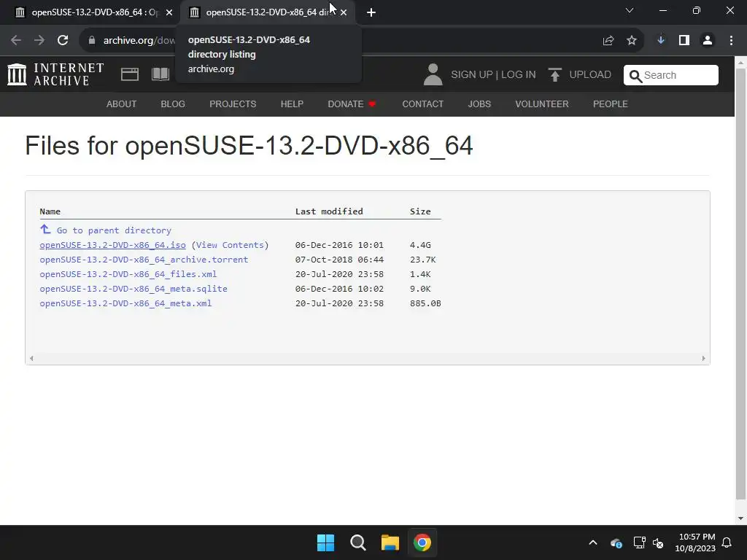Show hidden tray icons chevron
This screenshot has width=747, height=560.
pyautogui.click(x=593, y=542)
